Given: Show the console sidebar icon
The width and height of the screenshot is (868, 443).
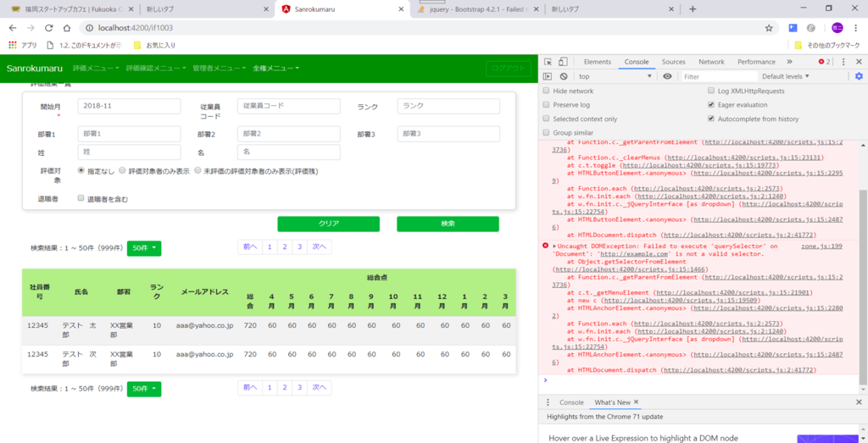Looking at the screenshot, I should point(548,76).
